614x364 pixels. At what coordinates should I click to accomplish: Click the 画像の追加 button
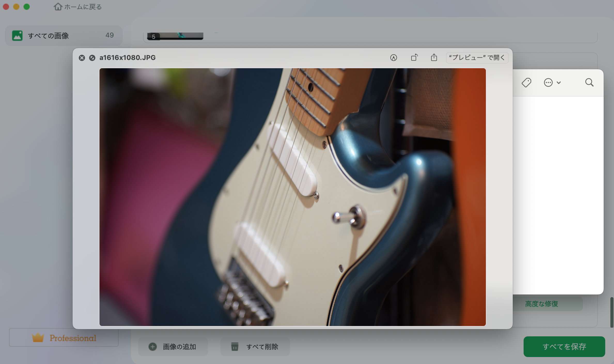pos(173,346)
